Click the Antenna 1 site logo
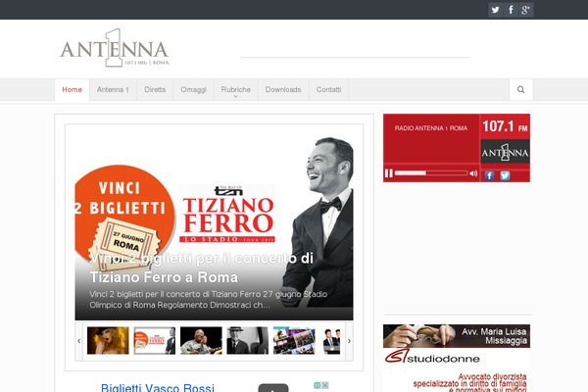Screen dimensions: 588x392 (x=115, y=49)
